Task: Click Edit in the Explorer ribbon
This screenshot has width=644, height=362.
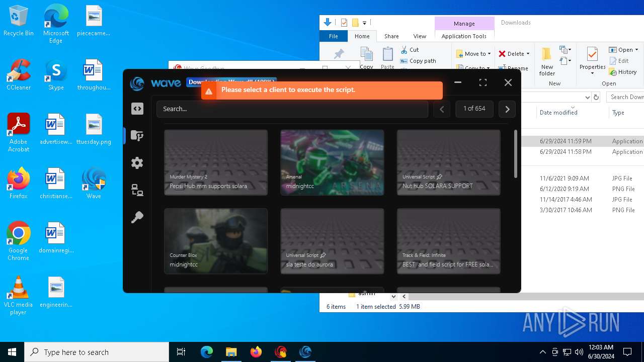Action: coord(619,61)
